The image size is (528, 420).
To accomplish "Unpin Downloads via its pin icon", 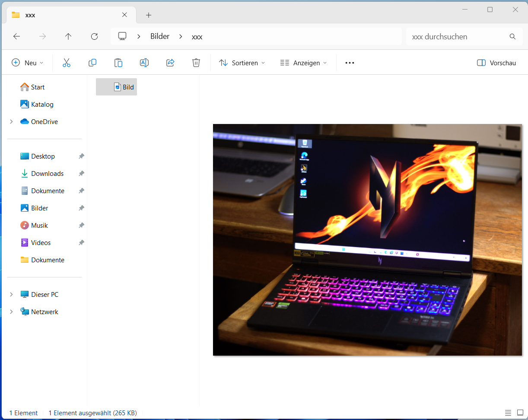I will coord(81,174).
